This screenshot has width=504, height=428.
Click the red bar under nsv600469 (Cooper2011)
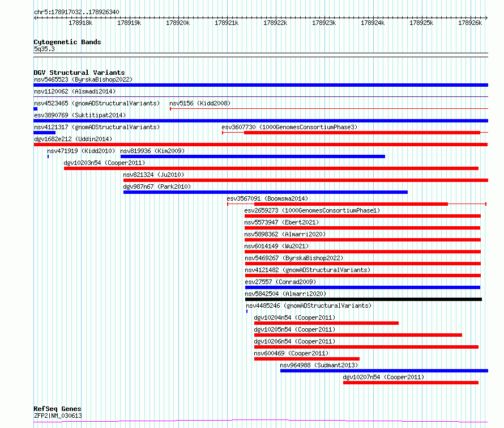coord(307,359)
